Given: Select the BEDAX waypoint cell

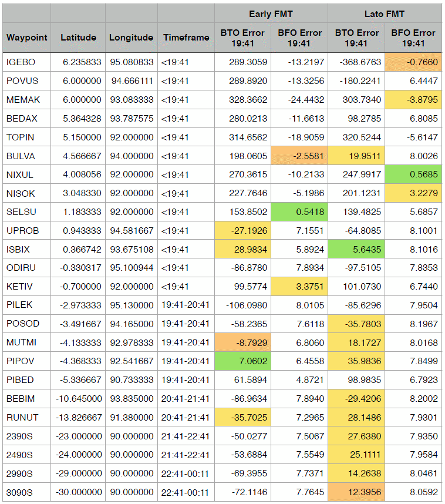Looking at the screenshot, I should pos(26,118).
